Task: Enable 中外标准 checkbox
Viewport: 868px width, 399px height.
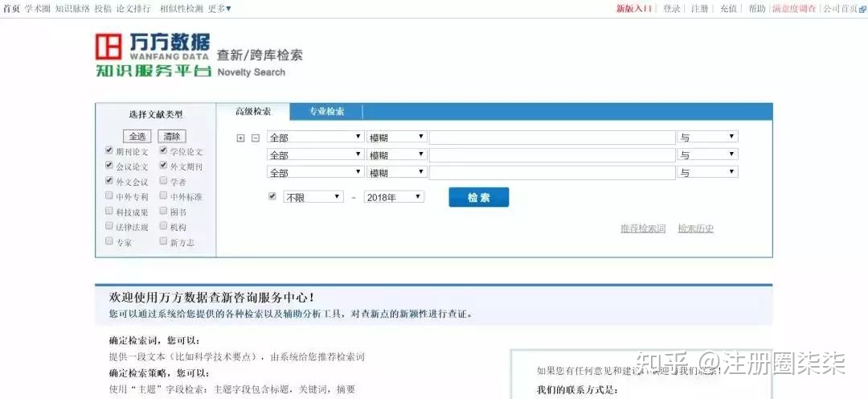Action: point(163,195)
